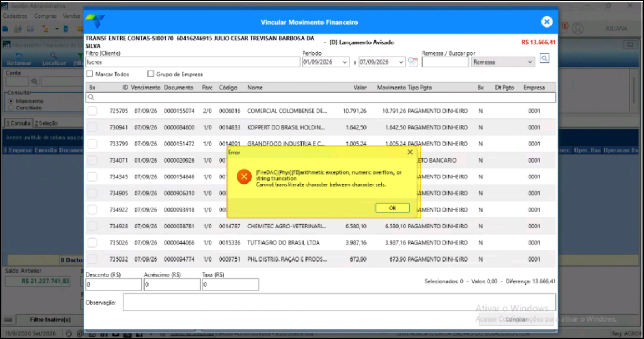Viewport: 644px width, 339px height.
Task: Switch to the 1 Consulta tab in background window
Action: pyautogui.click(x=18, y=123)
